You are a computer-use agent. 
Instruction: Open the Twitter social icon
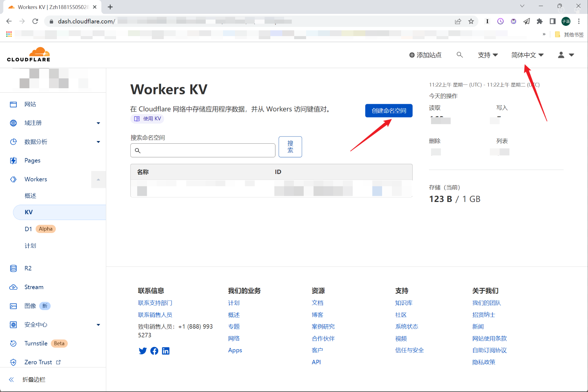[143, 351]
